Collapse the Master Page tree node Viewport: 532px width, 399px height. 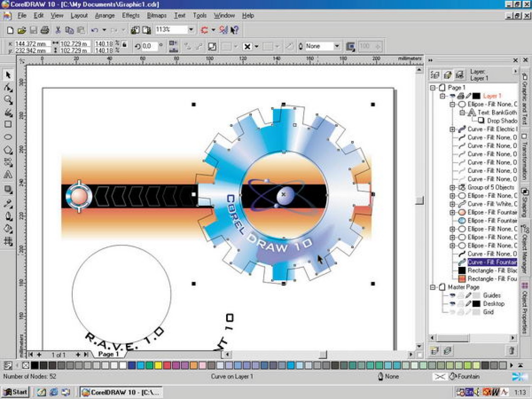433,287
